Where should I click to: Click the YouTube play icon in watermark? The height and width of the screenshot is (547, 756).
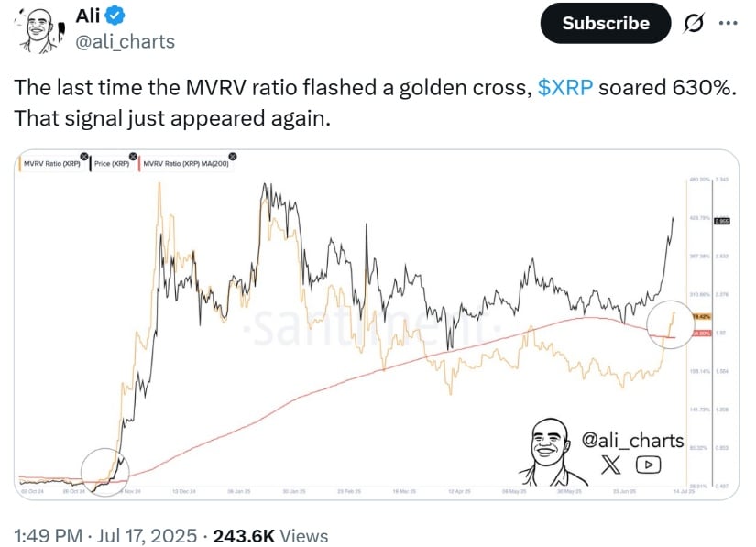pos(649,465)
